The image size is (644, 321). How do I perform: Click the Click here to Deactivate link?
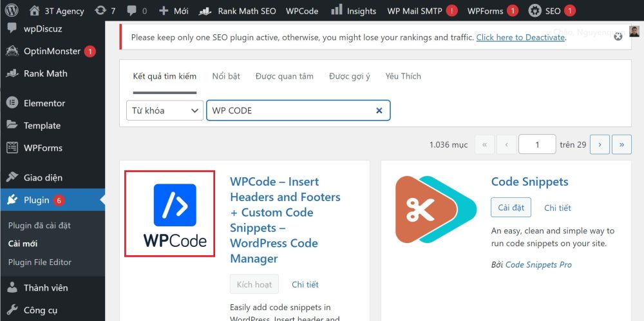[520, 37]
